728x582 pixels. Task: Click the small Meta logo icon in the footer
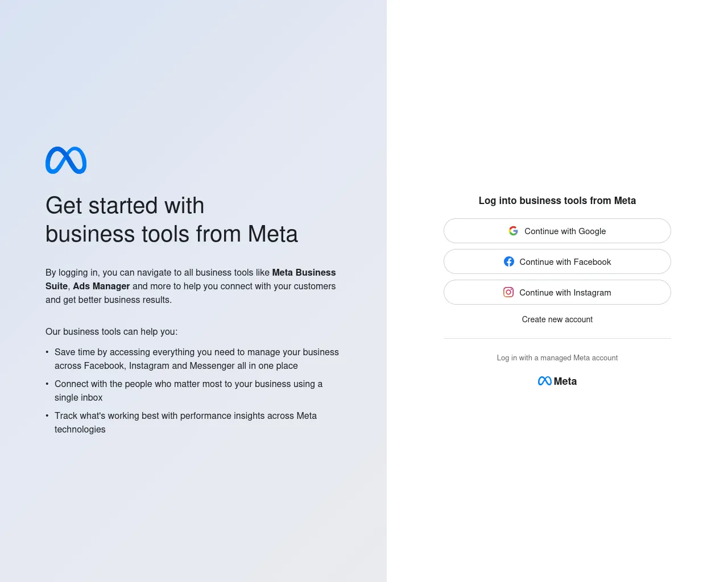[545, 381]
